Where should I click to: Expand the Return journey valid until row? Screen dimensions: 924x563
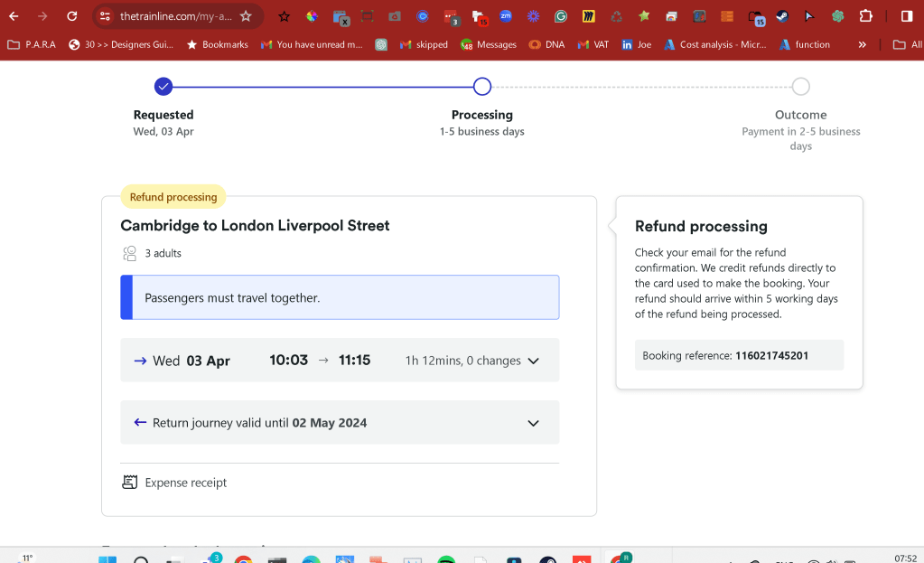[340, 423]
